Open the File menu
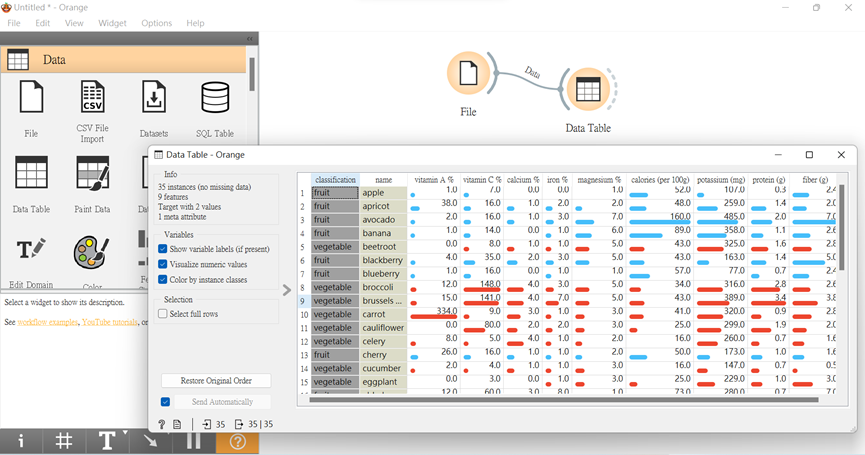 [x=14, y=23]
